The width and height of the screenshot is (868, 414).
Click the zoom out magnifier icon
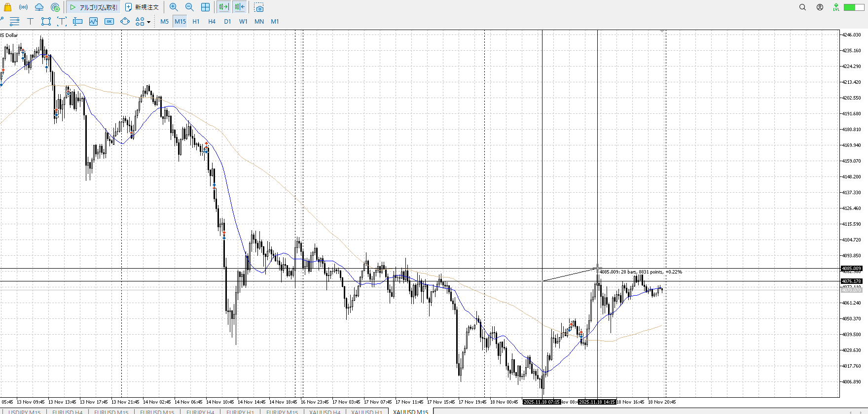[189, 7]
